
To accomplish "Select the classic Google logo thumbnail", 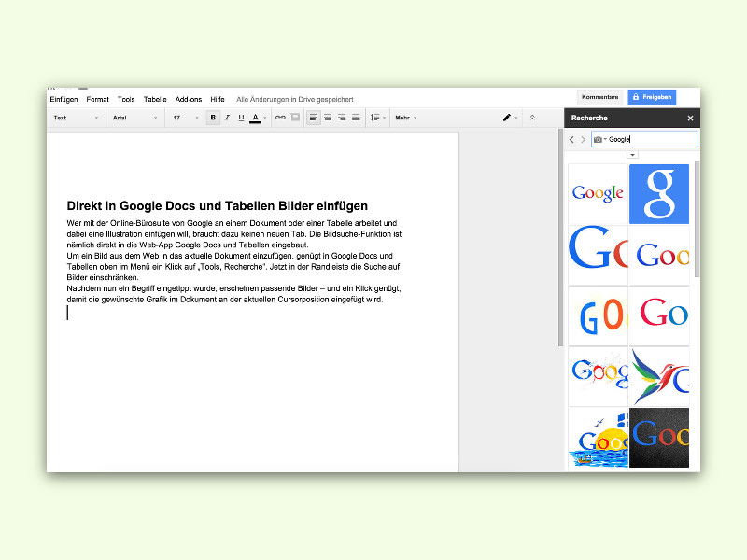I will [x=598, y=194].
